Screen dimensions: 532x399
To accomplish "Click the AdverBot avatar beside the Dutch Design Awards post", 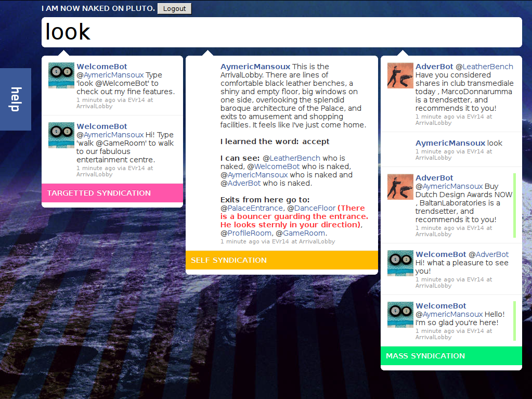I will point(400,187).
